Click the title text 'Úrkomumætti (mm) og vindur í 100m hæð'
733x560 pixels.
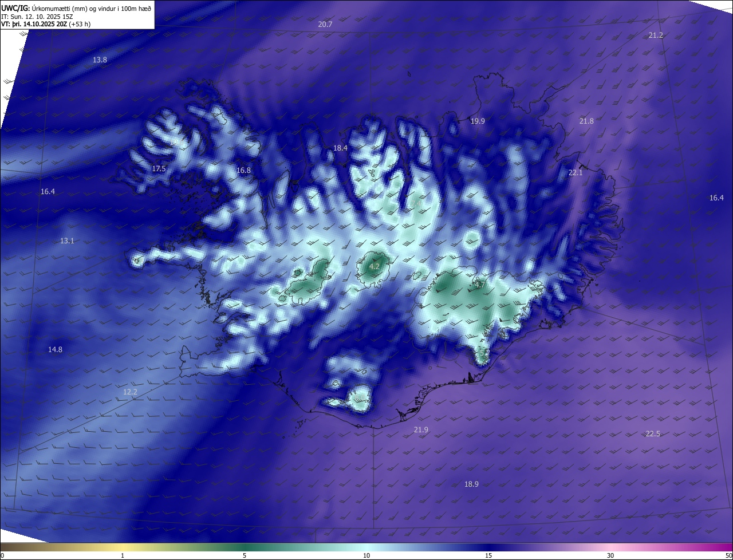91,7
